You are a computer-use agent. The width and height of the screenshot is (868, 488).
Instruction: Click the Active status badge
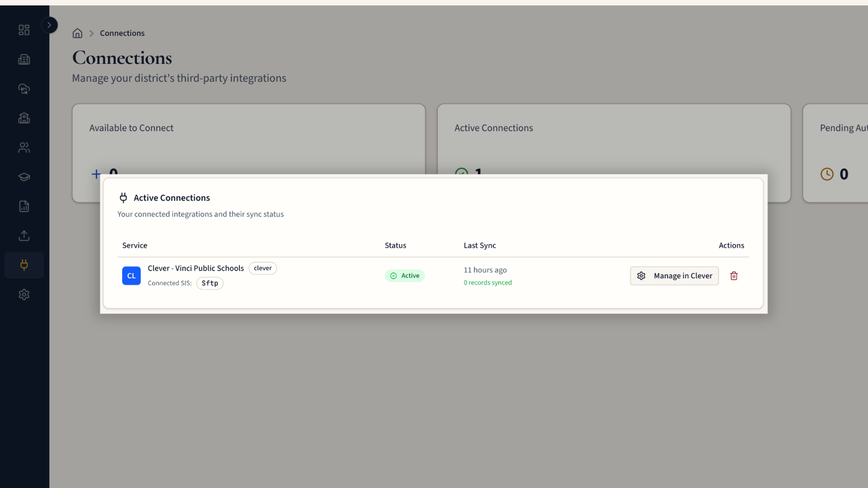[x=405, y=276]
